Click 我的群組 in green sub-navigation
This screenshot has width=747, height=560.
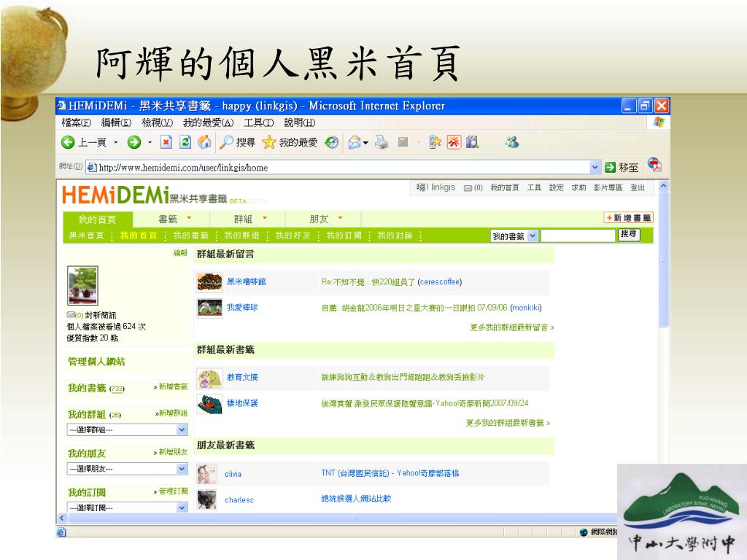(241, 236)
